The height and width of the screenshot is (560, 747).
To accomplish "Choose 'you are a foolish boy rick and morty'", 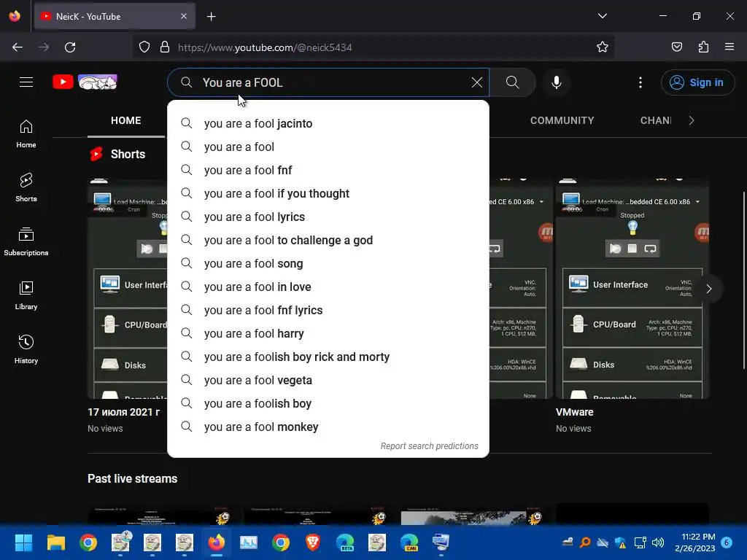I will tap(328, 357).
